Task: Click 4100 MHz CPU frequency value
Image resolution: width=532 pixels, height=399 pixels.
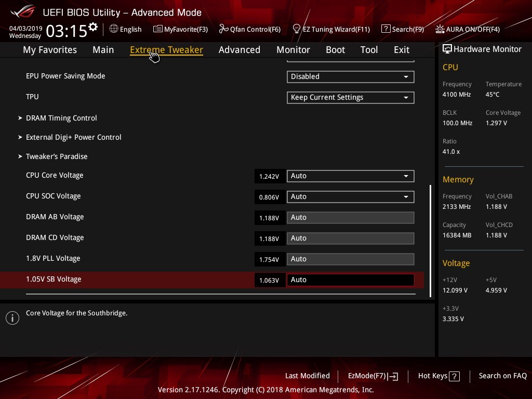Action: pyautogui.click(x=457, y=95)
